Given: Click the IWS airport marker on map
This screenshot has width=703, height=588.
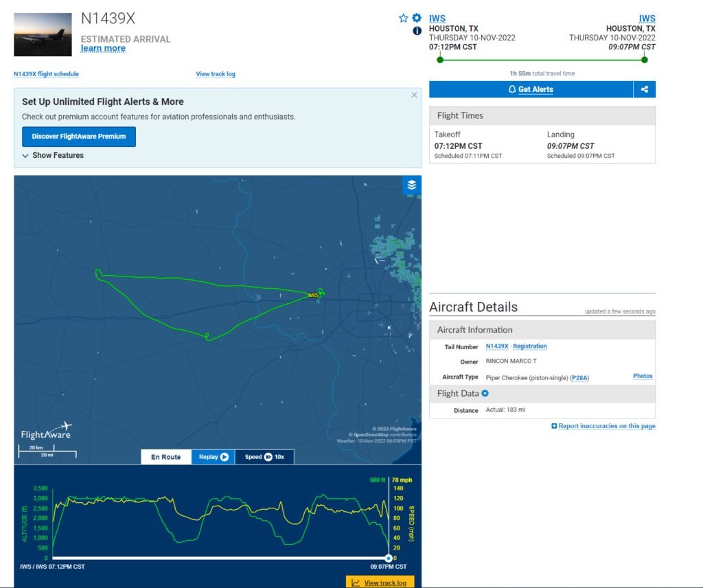Looking at the screenshot, I should click(x=314, y=295).
